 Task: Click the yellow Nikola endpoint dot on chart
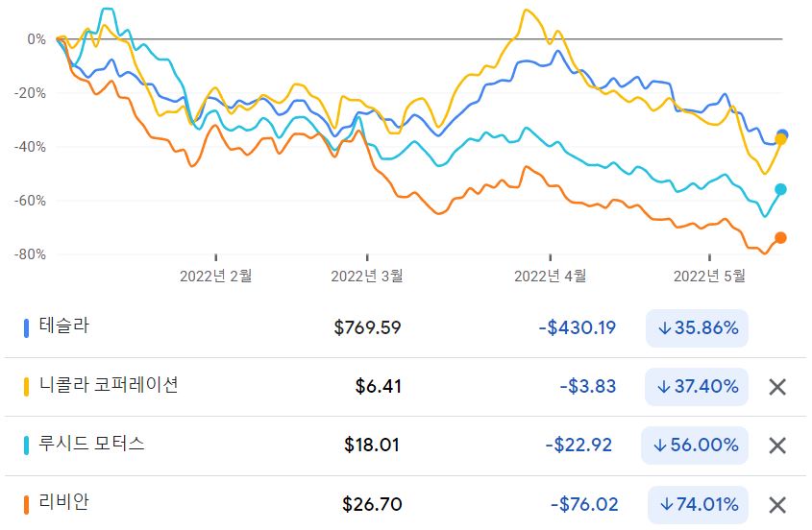point(780,140)
